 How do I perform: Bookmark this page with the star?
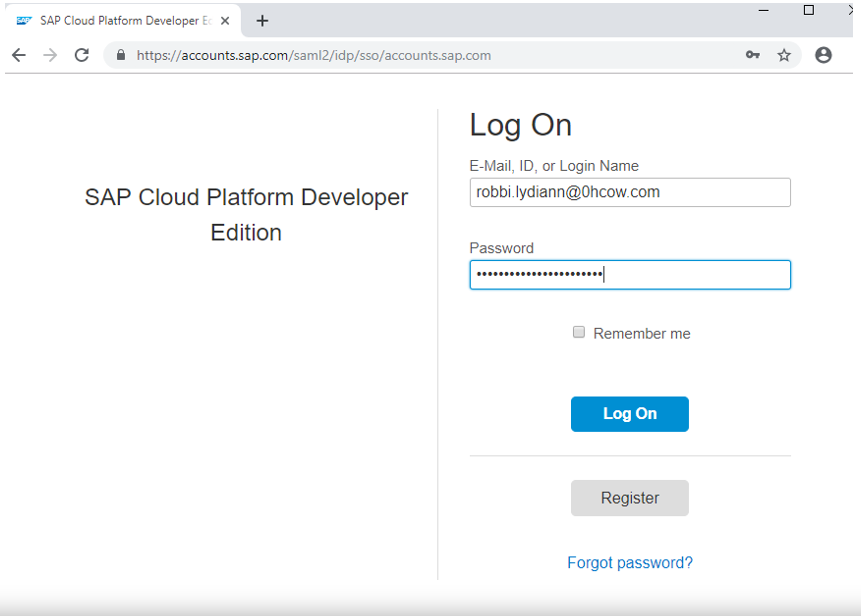[784, 55]
